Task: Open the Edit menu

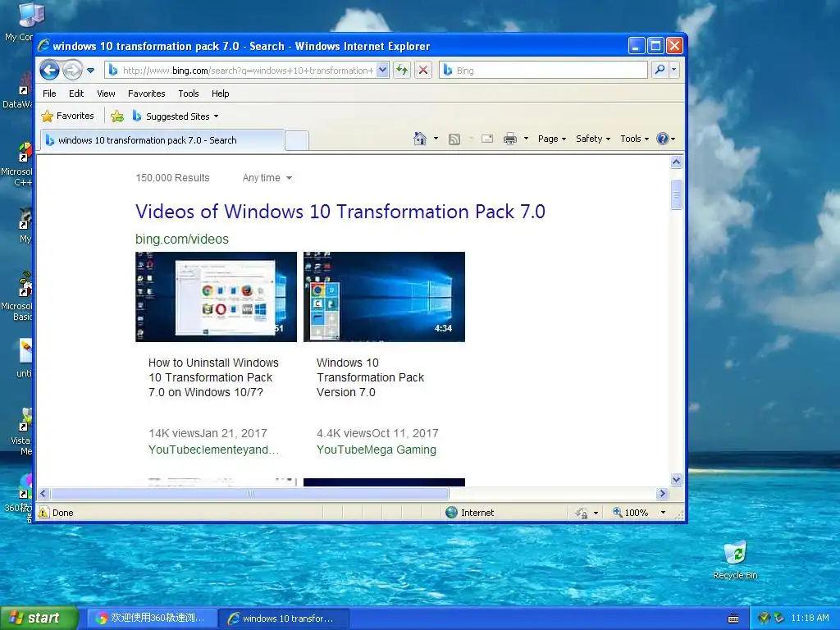Action: coord(76,94)
